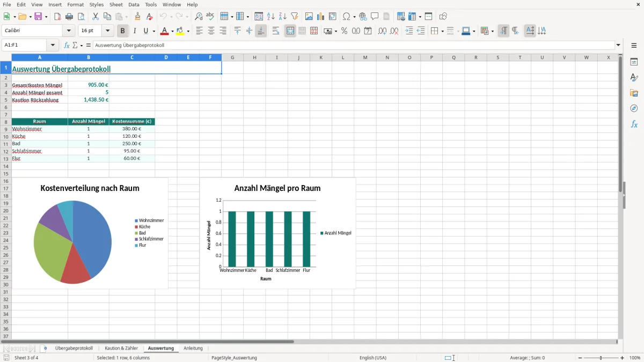Click Increase Indent icon
This screenshot has height=362, width=644.
tap(409, 31)
